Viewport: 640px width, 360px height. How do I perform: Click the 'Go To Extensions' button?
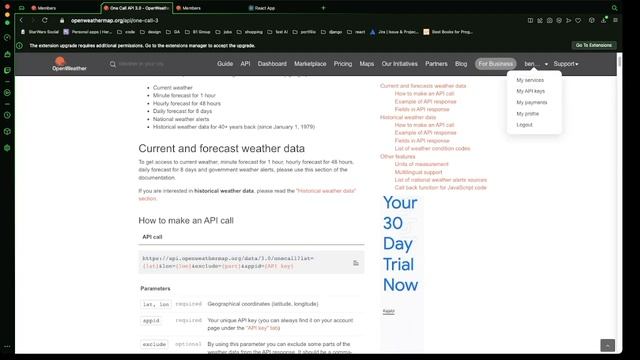click(x=593, y=45)
